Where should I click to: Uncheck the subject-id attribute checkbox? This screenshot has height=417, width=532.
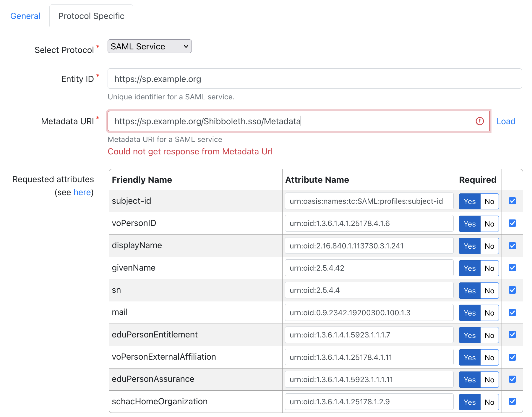click(x=512, y=201)
